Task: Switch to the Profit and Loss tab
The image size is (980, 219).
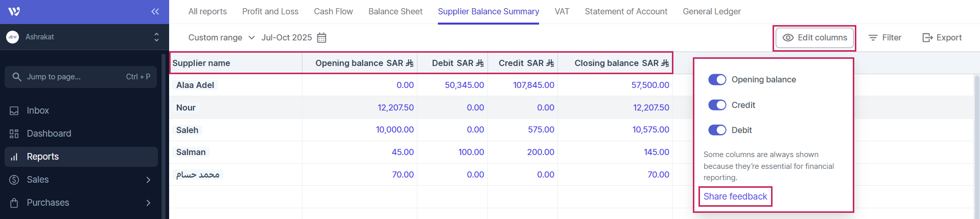Action: [270, 11]
